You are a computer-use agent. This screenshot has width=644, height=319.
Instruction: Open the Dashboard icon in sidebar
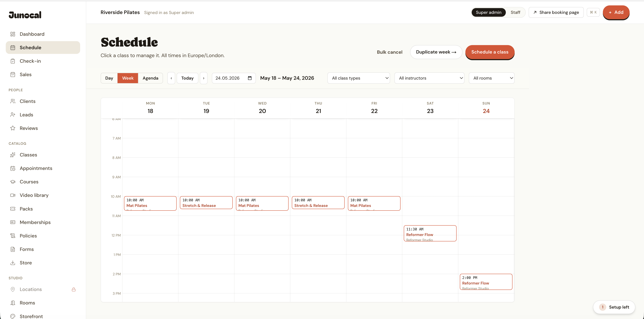tap(13, 34)
